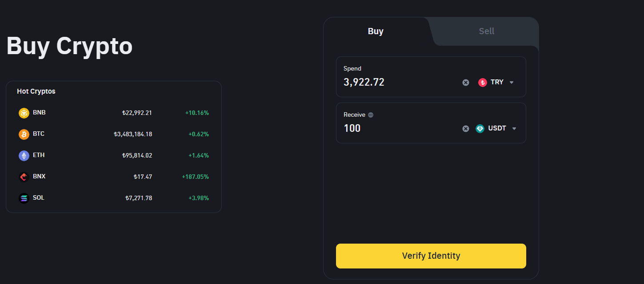This screenshot has height=284, width=644.
Task: Expand the TRY currency dropdown arrow
Action: click(512, 83)
